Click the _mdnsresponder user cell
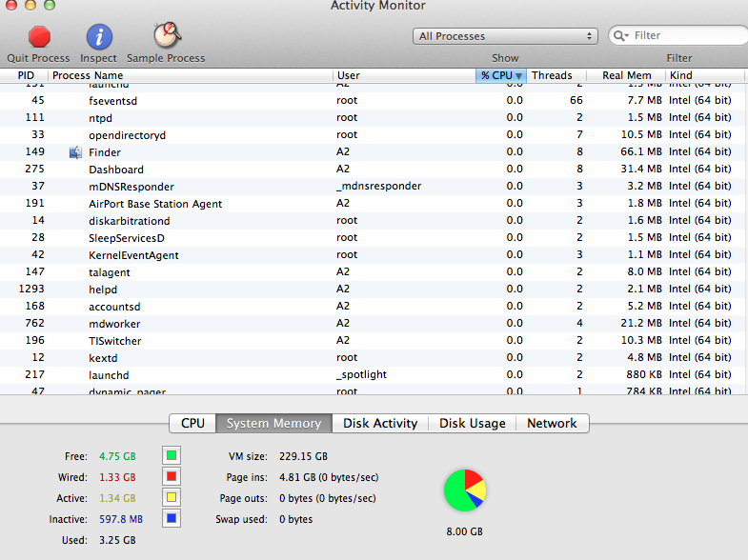Viewport: 748px width, 560px height. pos(379,186)
